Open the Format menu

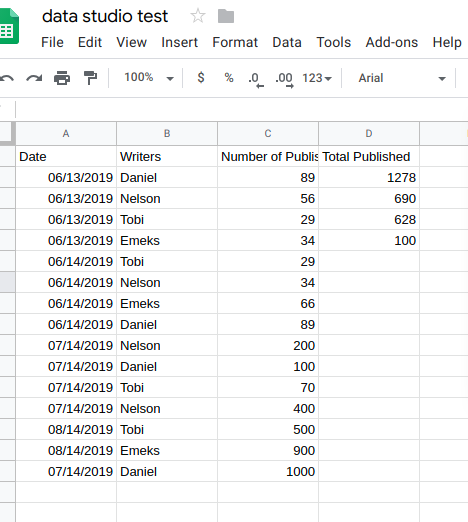(235, 42)
